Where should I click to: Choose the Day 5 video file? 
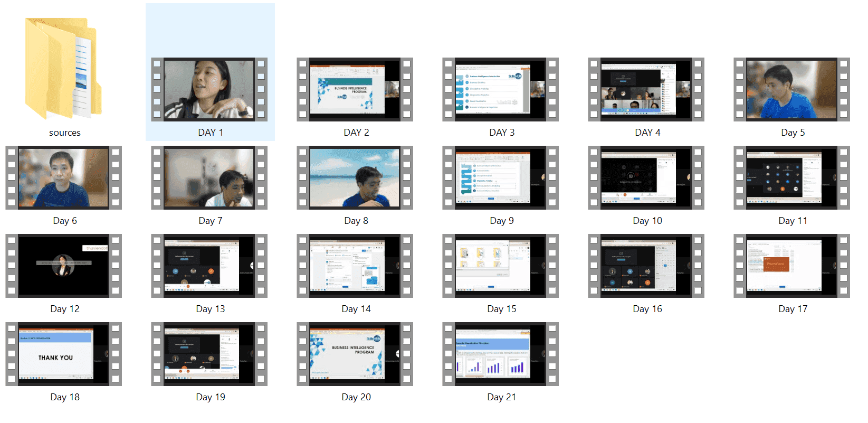[792, 89]
